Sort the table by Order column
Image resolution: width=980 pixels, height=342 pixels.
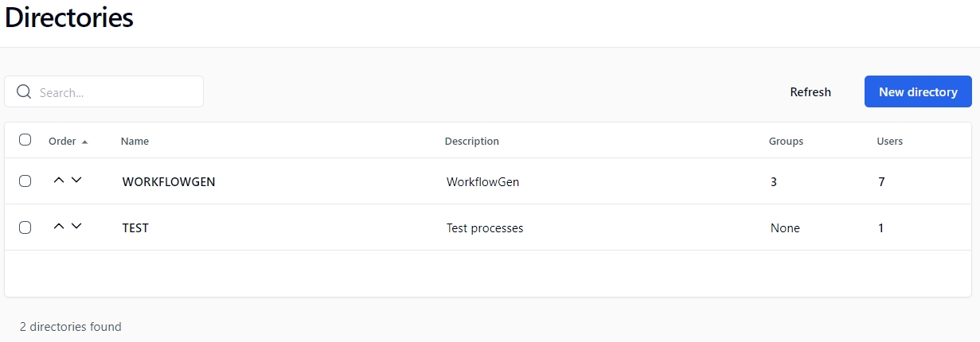(x=62, y=142)
